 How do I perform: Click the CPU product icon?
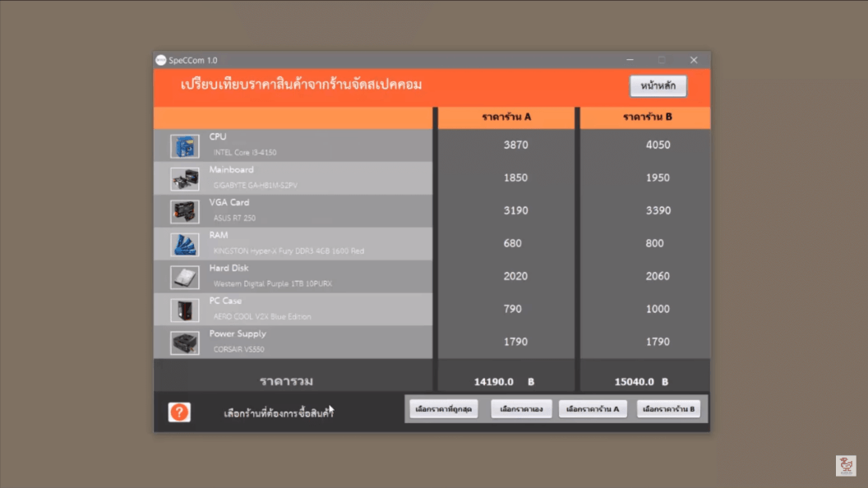point(185,146)
